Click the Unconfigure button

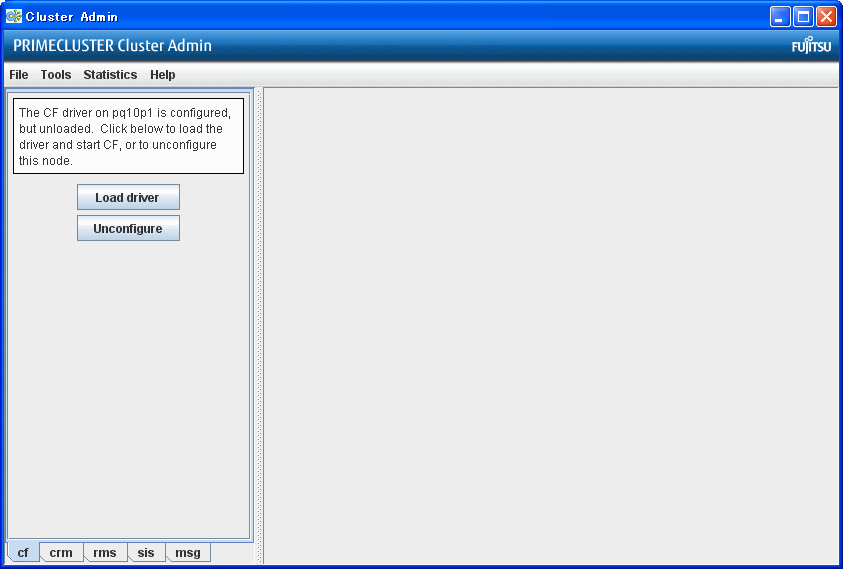[x=128, y=229]
